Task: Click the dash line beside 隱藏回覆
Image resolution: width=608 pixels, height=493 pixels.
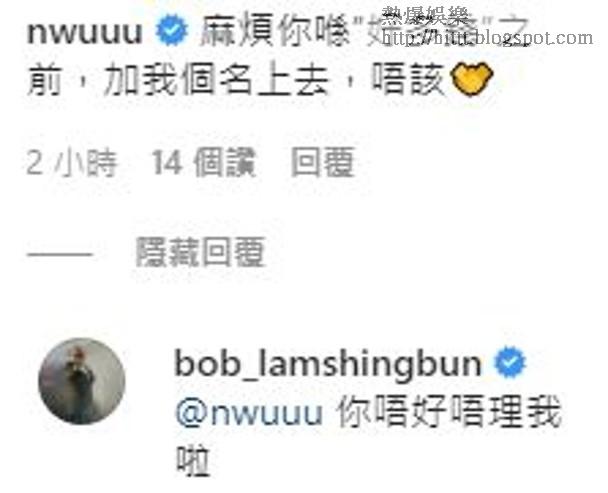Action: click(60, 254)
